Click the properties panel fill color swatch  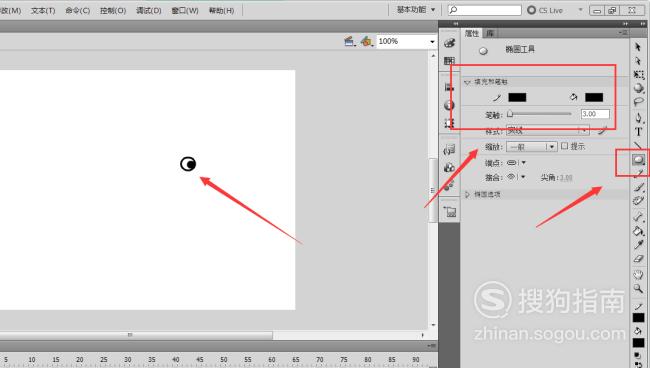pyautogui.click(x=594, y=97)
